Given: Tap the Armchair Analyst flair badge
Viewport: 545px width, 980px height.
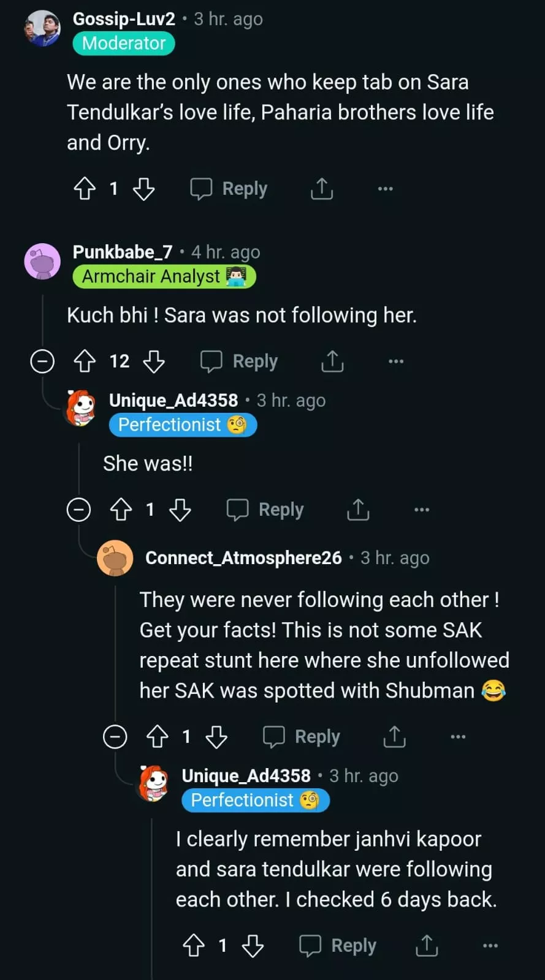Looking at the screenshot, I should (164, 277).
